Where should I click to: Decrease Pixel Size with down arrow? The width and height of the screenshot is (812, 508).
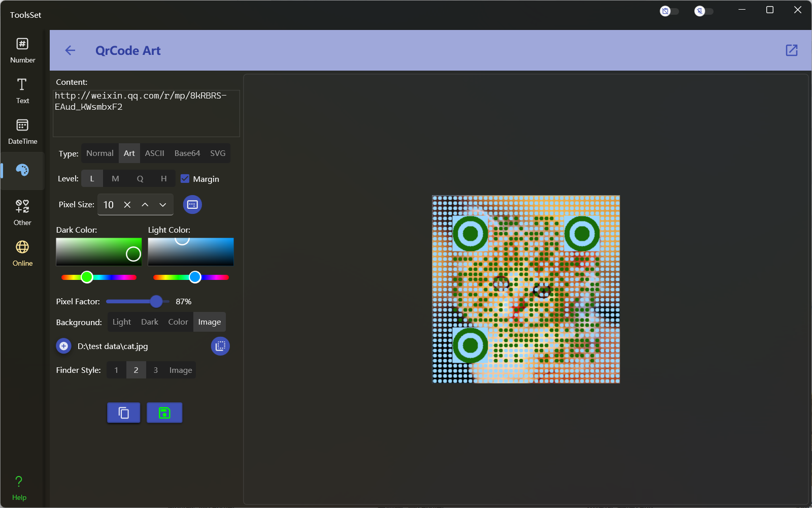163,205
